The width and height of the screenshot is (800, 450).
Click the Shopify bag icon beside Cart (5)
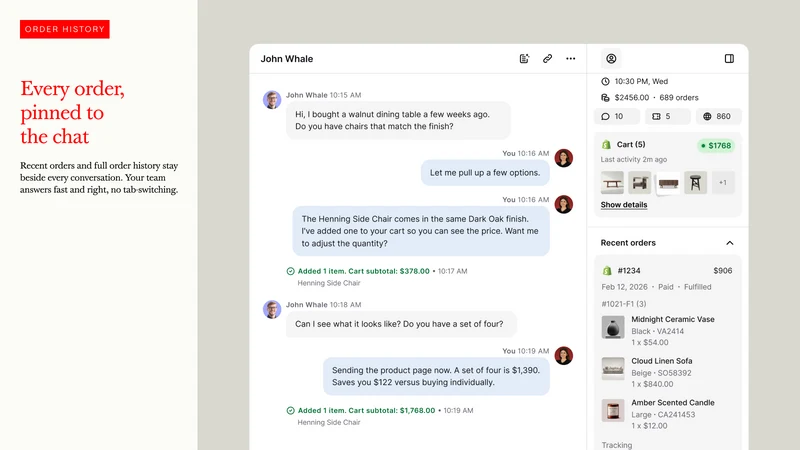[606, 145]
